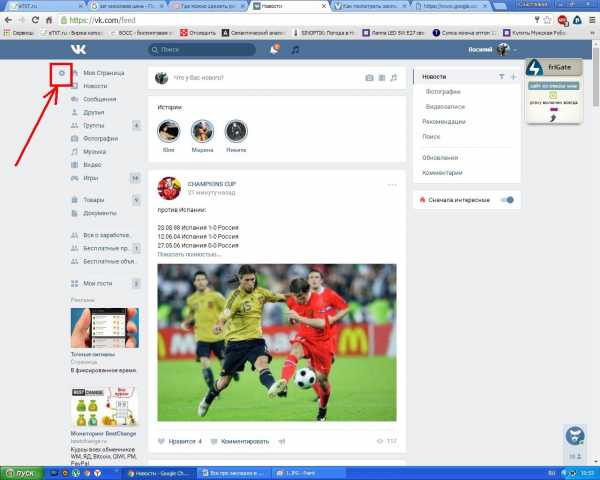The image size is (600, 480).
Task: Open the football match photo in the post
Action: pos(277,343)
